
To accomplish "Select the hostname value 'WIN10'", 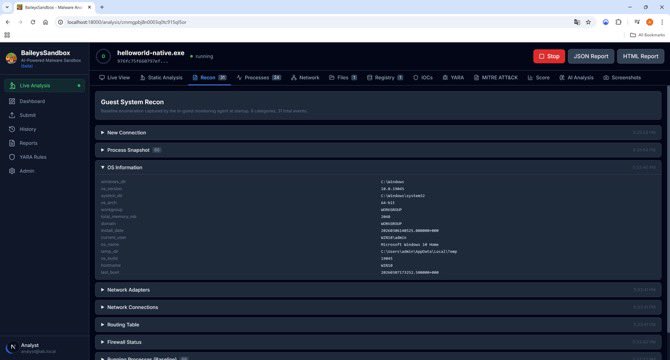I will pyautogui.click(x=387, y=266).
